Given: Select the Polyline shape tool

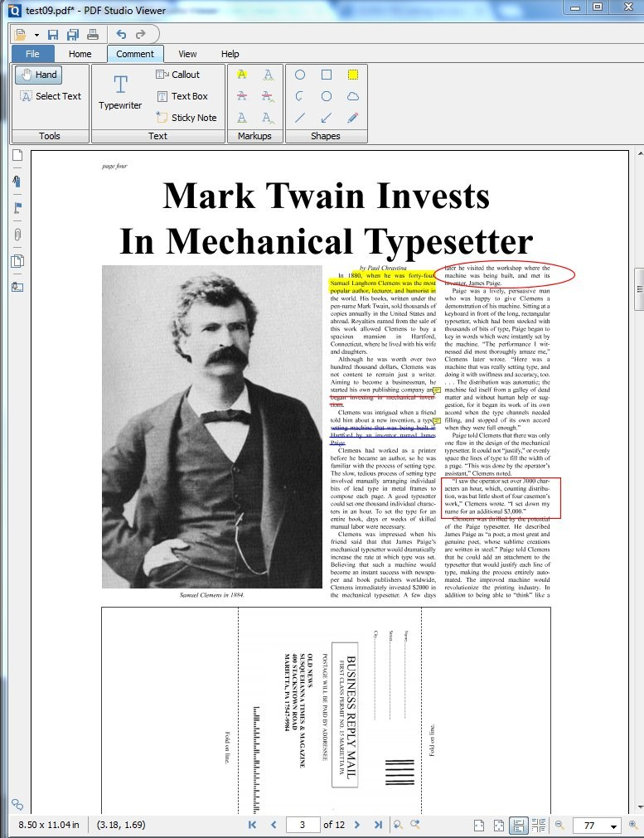Looking at the screenshot, I should (300, 96).
